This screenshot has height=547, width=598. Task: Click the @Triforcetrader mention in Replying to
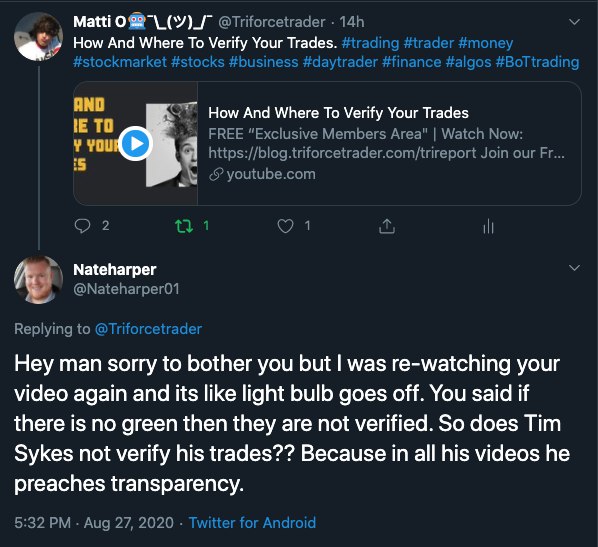tap(148, 329)
